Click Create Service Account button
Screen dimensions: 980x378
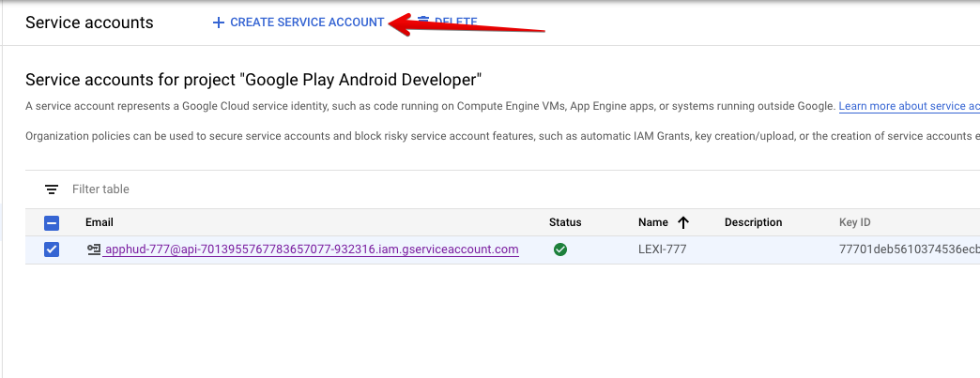[x=299, y=23]
